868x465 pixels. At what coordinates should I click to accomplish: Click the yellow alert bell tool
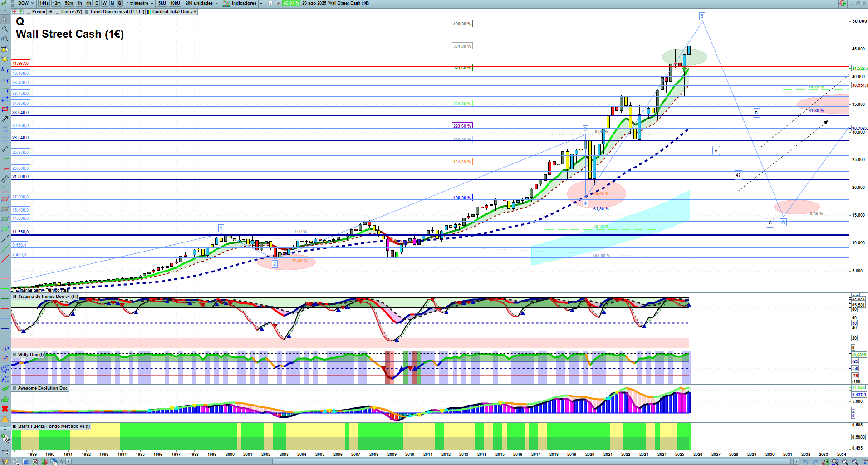5,59
